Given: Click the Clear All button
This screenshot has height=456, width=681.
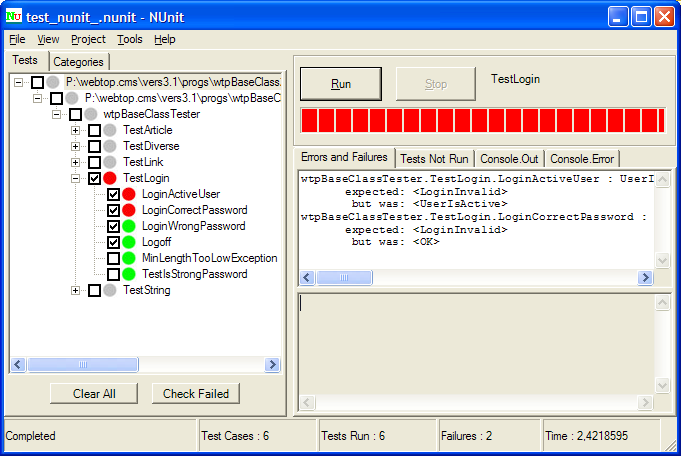Looking at the screenshot, I should pos(94,393).
